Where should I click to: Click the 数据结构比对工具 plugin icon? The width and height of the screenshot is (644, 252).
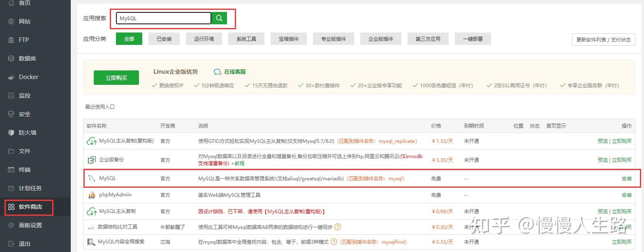coord(91,227)
